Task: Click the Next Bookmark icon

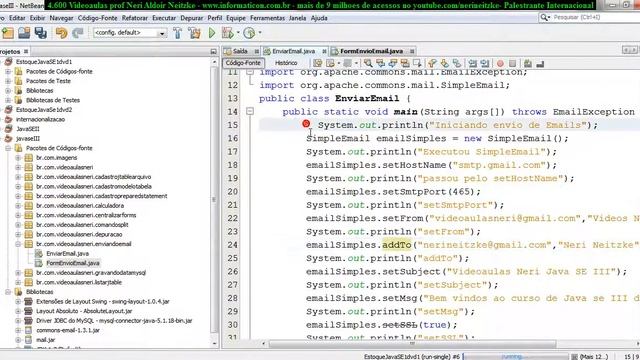Action: point(444,63)
